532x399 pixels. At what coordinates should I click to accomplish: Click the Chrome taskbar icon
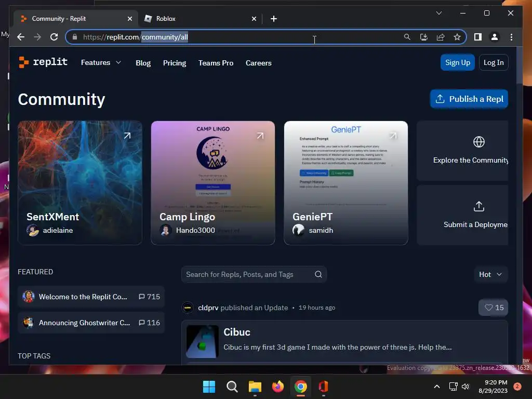301,387
